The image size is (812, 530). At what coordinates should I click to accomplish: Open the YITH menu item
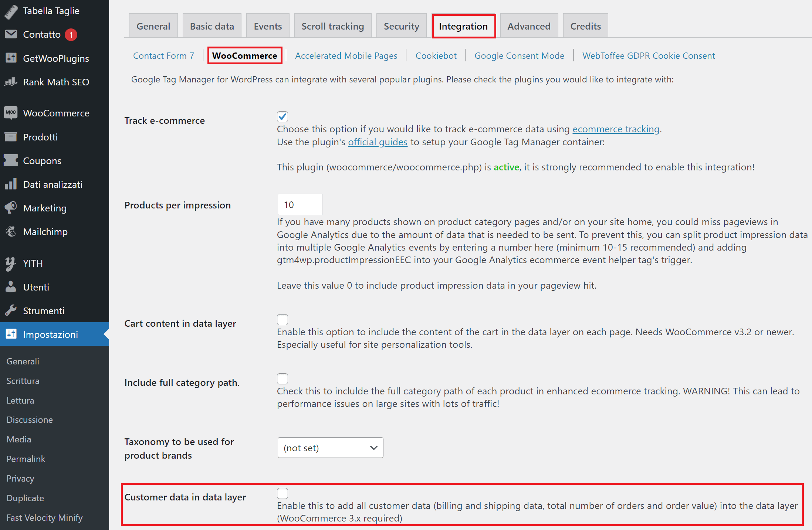(x=55, y=263)
